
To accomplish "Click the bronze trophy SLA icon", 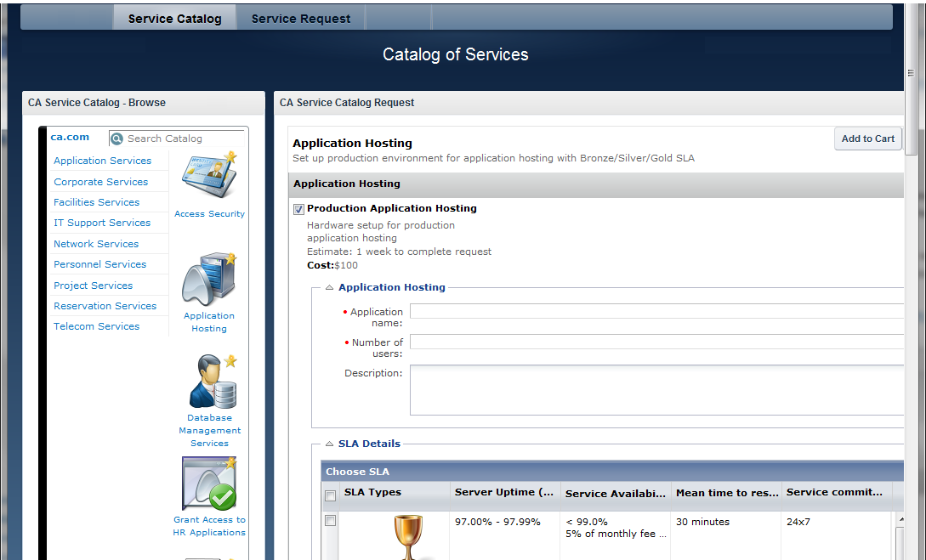I will pyautogui.click(x=407, y=535).
